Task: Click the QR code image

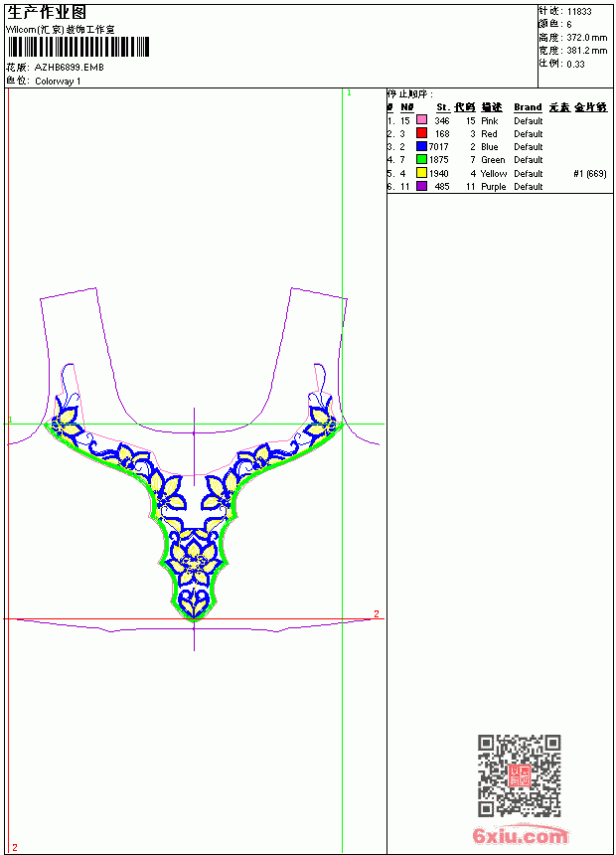Action: click(520, 775)
